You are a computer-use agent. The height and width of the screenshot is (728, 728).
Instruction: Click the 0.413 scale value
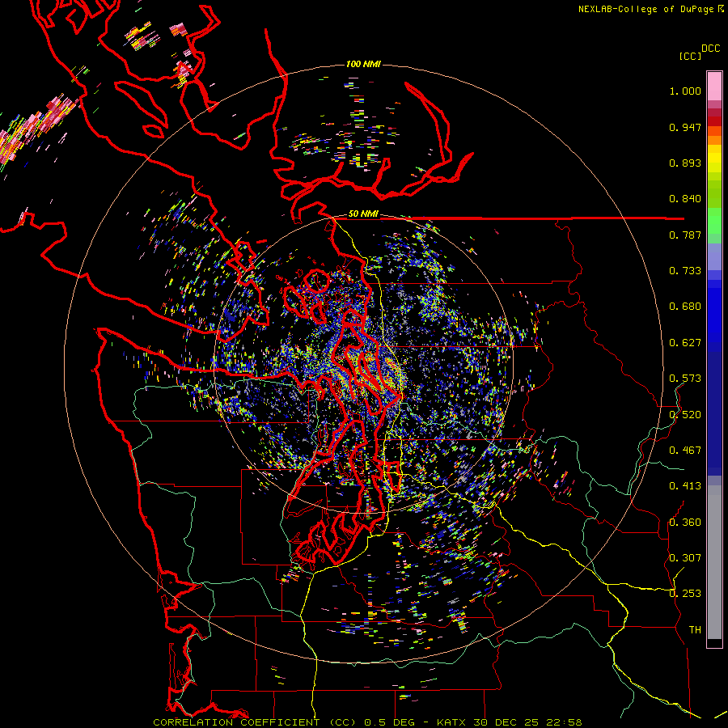point(685,486)
